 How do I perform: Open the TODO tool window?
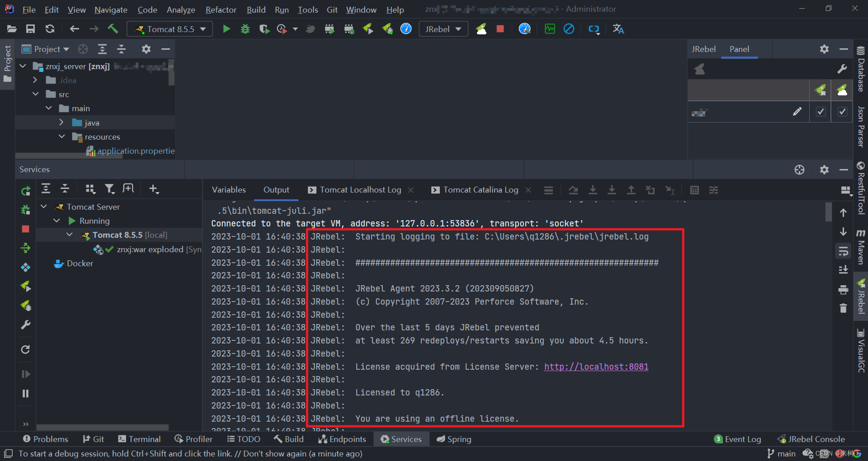(244, 439)
